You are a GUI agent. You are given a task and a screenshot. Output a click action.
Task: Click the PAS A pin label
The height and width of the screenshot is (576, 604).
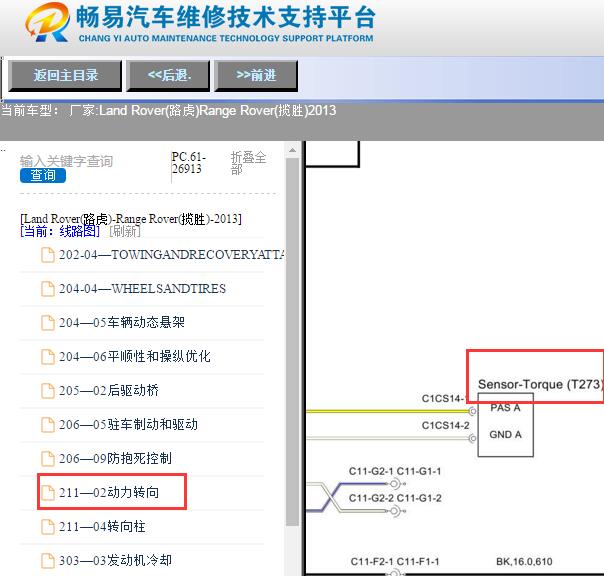505,408
